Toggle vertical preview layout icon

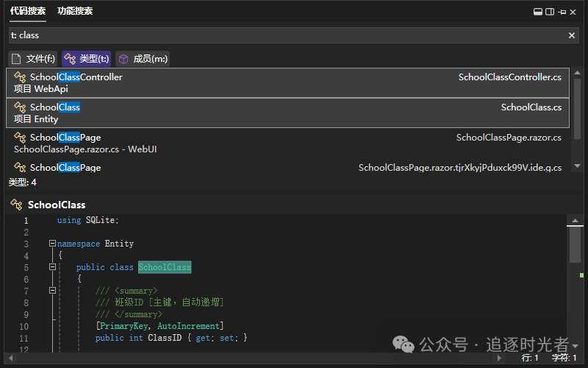[550, 12]
